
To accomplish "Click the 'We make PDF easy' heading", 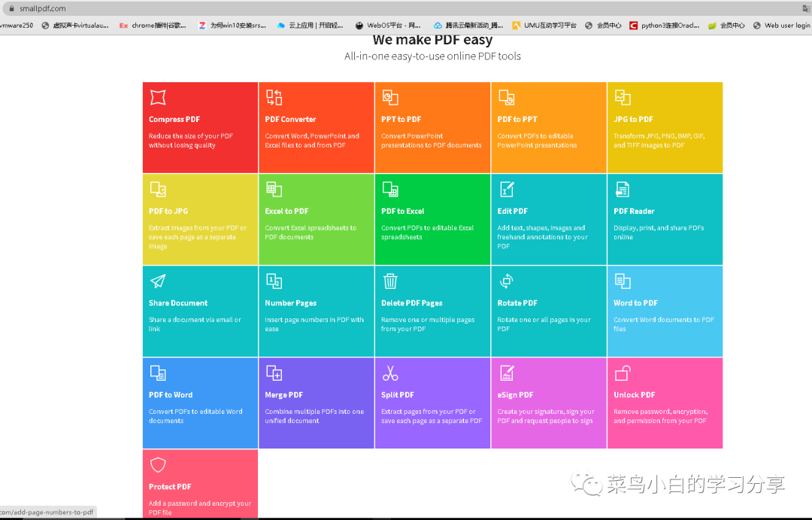I will [432, 40].
